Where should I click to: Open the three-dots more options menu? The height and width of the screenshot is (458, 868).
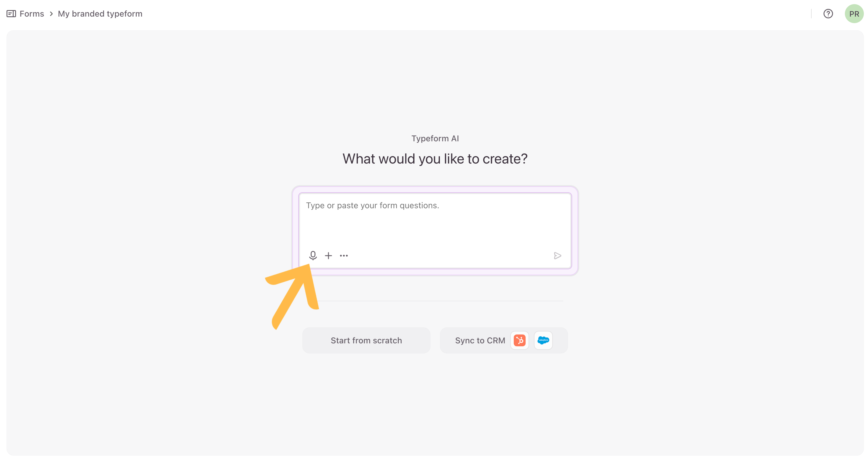[x=344, y=256]
